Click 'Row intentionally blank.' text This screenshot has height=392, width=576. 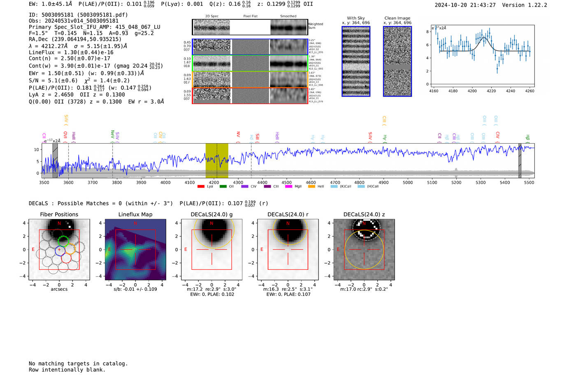click(67, 370)
